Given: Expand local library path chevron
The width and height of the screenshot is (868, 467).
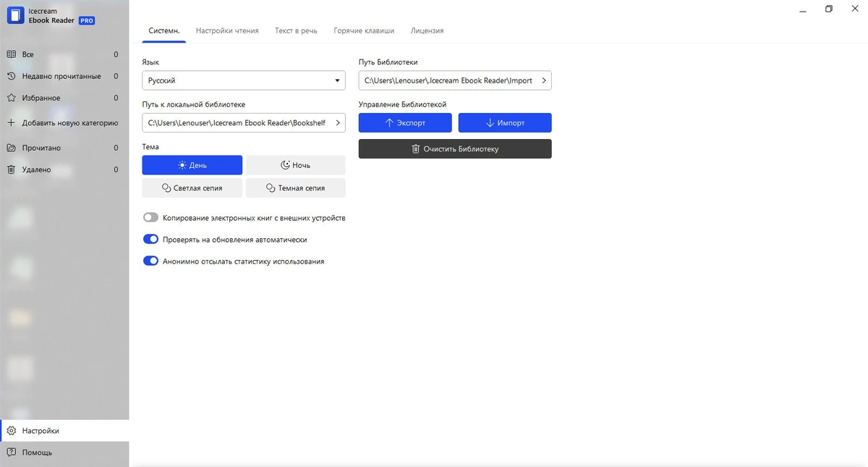Looking at the screenshot, I should coord(337,123).
